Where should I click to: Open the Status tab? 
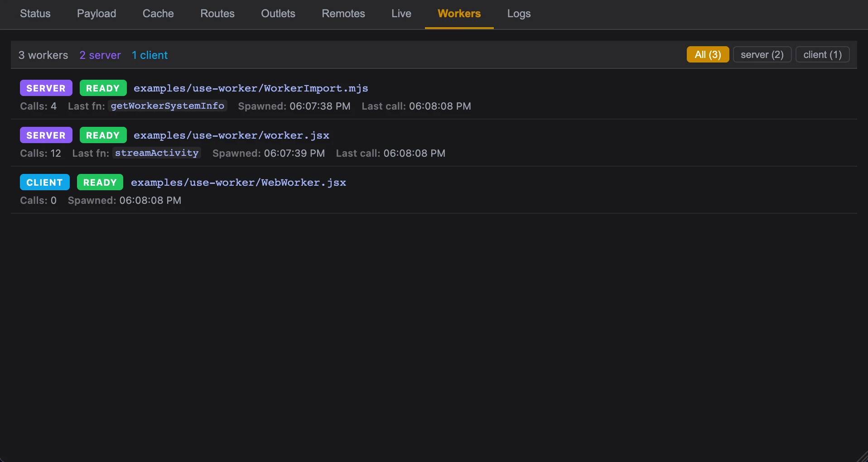[x=35, y=14]
